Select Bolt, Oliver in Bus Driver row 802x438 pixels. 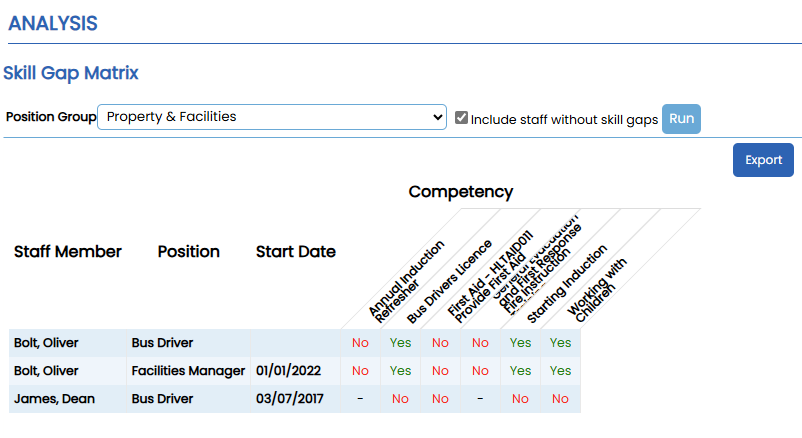click(46, 343)
